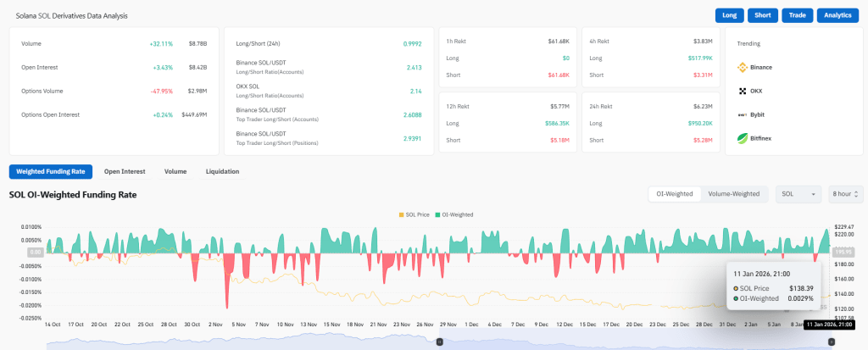Screen dimensions: 868x350
Task: Open the Weighted Funding Rate tab
Action: pos(51,172)
